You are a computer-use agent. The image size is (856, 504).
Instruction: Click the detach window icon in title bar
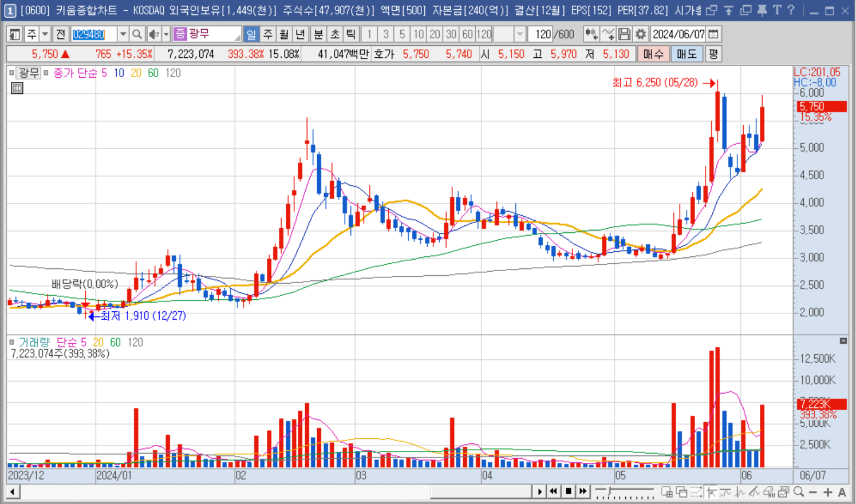click(x=712, y=10)
